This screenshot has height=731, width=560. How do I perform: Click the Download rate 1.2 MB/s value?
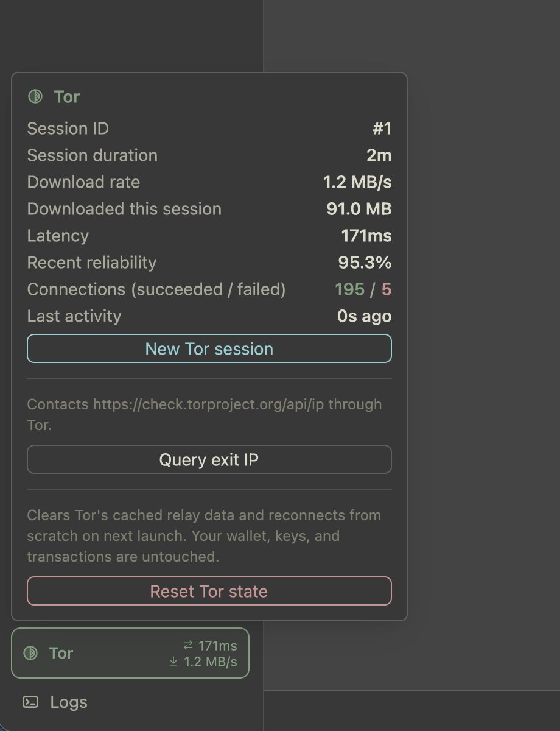(357, 182)
